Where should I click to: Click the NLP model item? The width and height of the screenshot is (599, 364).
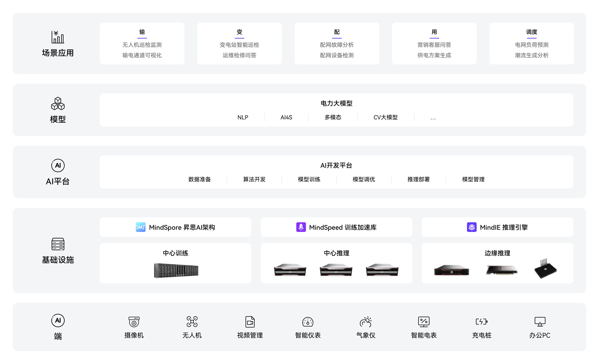243,117
